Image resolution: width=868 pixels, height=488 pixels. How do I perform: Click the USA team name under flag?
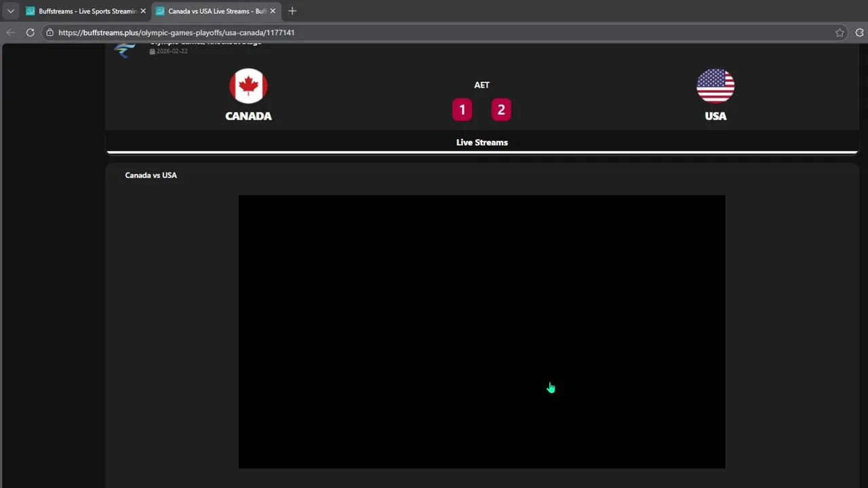[x=715, y=116]
